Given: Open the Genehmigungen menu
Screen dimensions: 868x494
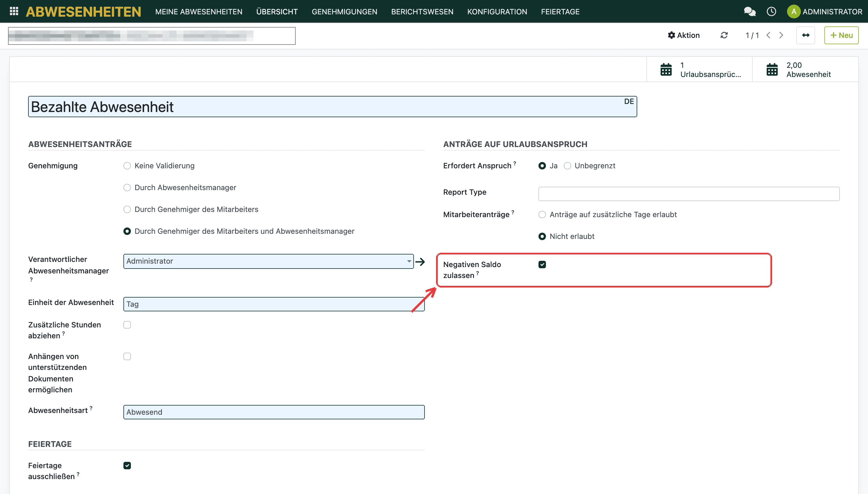Looking at the screenshot, I should coord(344,11).
